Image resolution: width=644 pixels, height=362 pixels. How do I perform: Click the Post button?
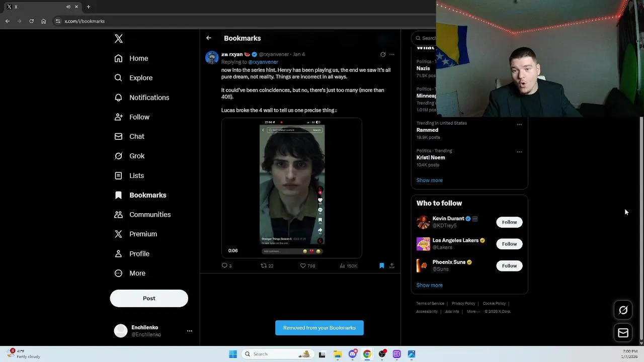149,298
